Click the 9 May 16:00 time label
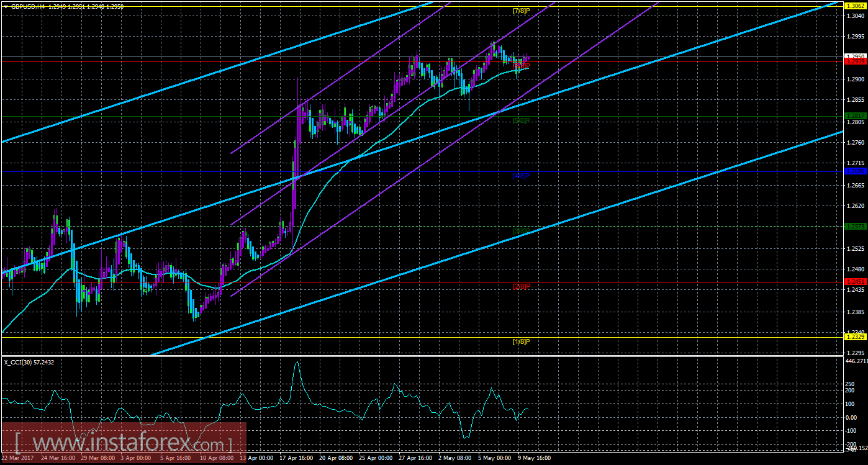 (536, 458)
